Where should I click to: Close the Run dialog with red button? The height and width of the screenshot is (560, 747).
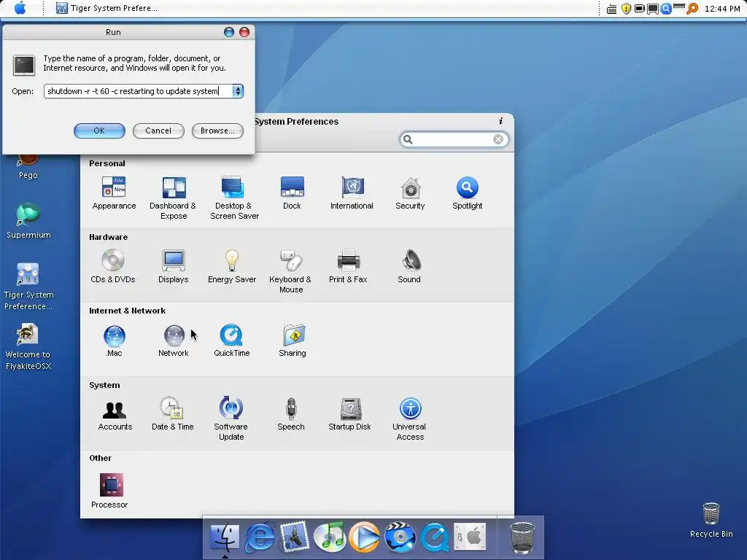coord(244,32)
